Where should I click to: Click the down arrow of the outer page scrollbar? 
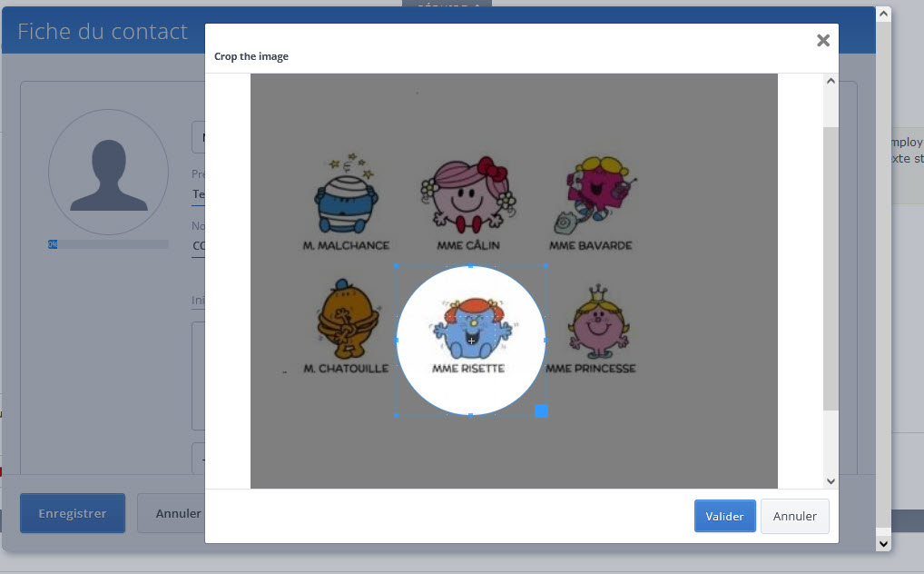pos(883,543)
